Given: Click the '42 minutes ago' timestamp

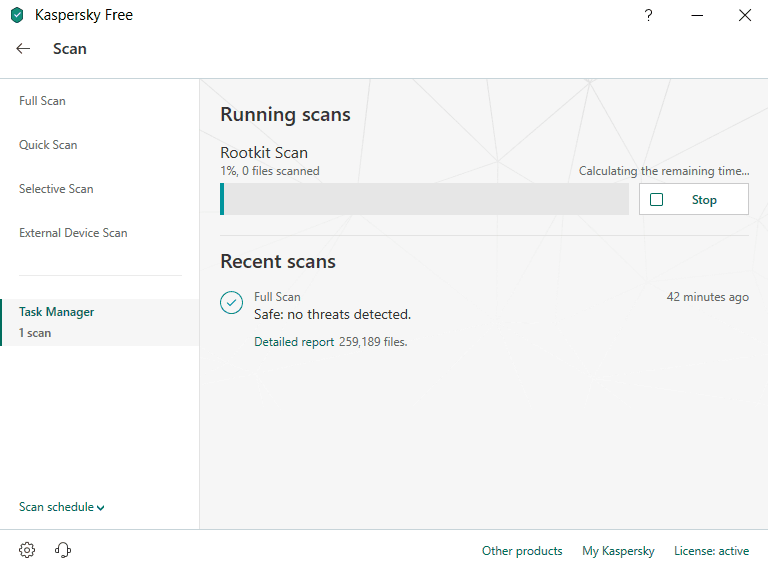Looking at the screenshot, I should pyautogui.click(x=708, y=297).
